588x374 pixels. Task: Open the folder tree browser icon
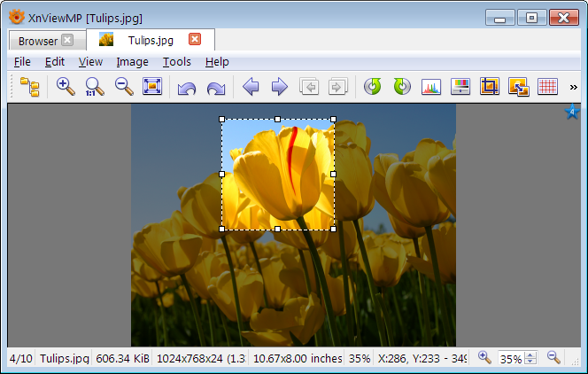[x=29, y=87]
